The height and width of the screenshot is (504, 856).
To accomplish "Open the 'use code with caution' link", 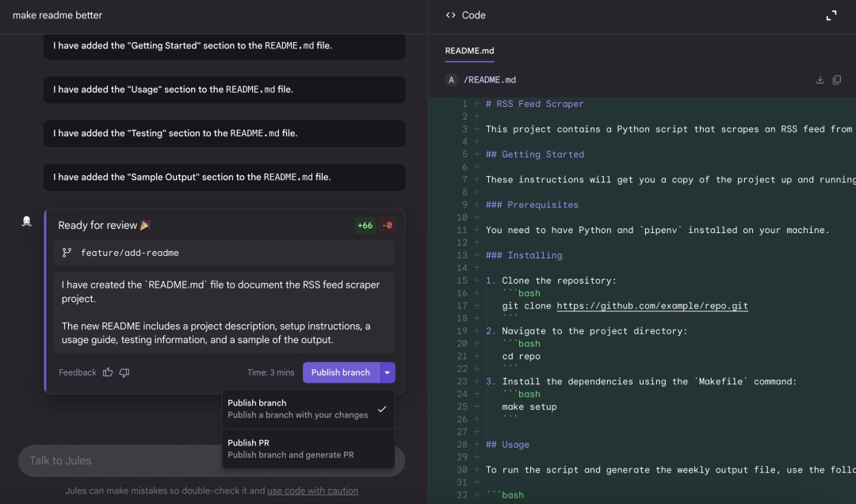I will [312, 491].
